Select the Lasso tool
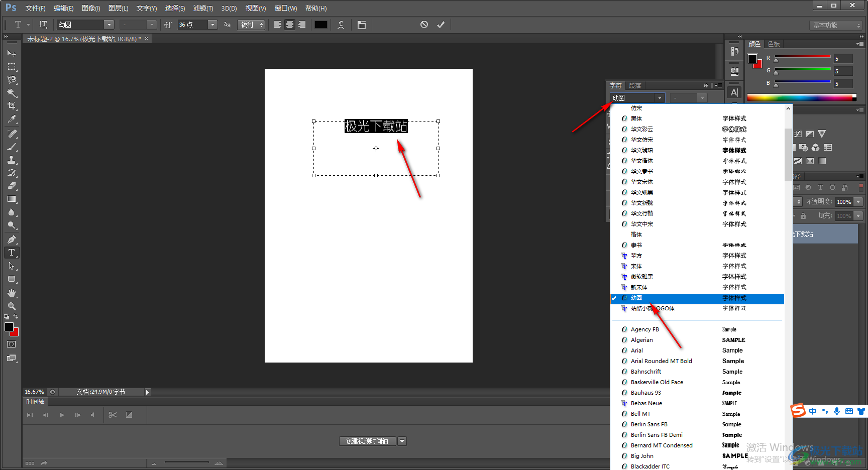This screenshot has height=470, width=868. (x=12, y=79)
